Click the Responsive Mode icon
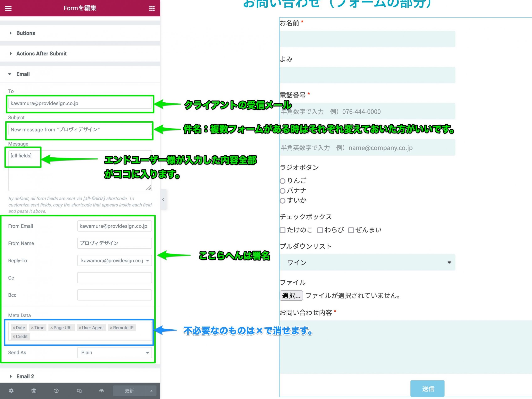The width and height of the screenshot is (532, 399). 79,390
